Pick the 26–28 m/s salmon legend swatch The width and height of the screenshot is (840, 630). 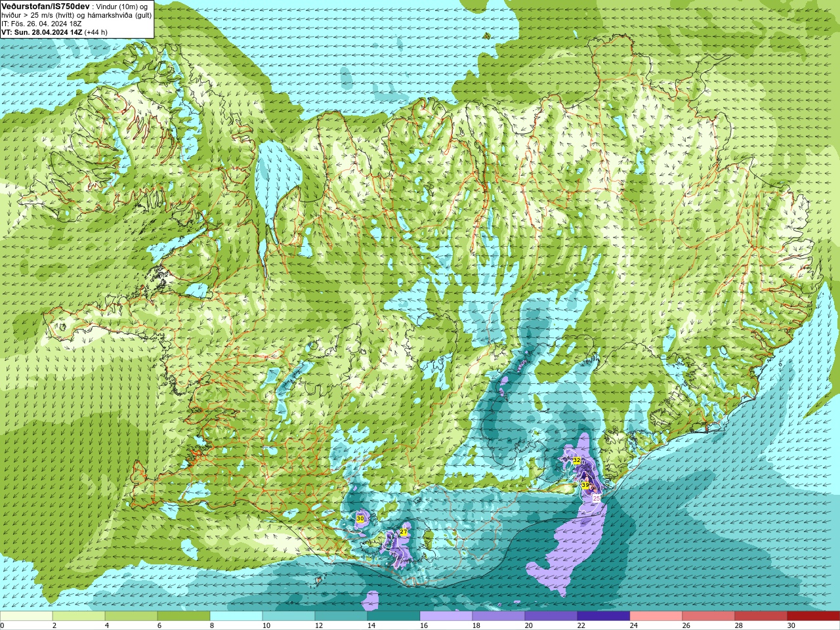pos(709,616)
